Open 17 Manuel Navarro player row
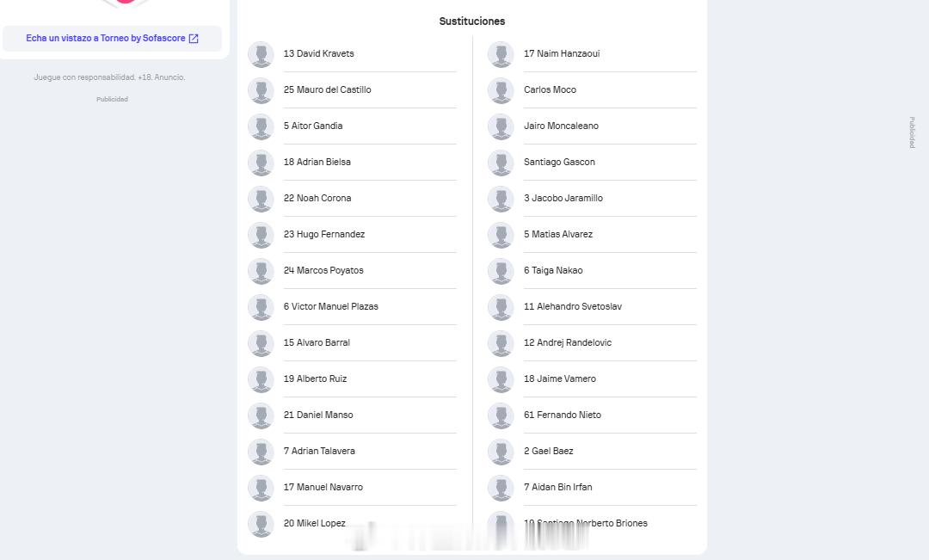Viewport: 929px width, 560px height. click(x=352, y=488)
